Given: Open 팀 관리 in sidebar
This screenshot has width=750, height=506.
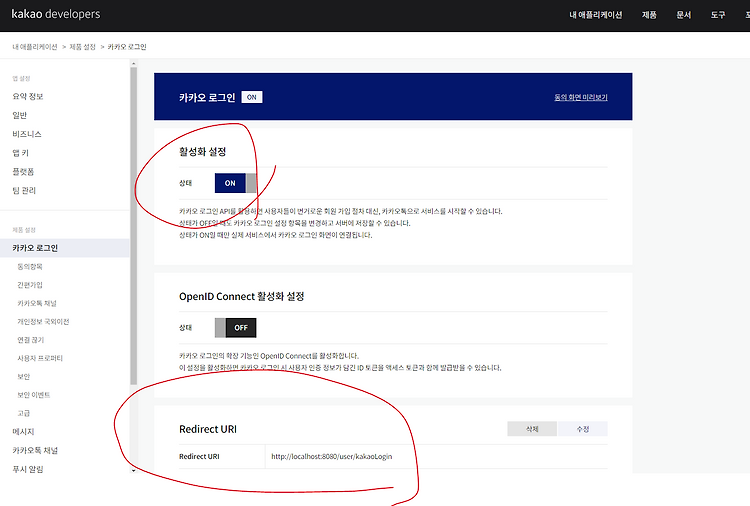Looking at the screenshot, I should pyautogui.click(x=24, y=190).
